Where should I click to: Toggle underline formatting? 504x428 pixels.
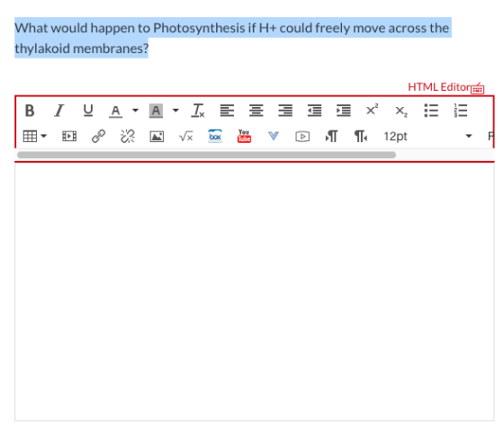click(x=88, y=111)
